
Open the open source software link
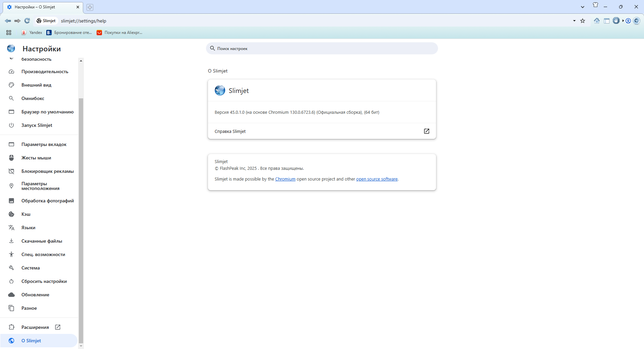(x=377, y=179)
